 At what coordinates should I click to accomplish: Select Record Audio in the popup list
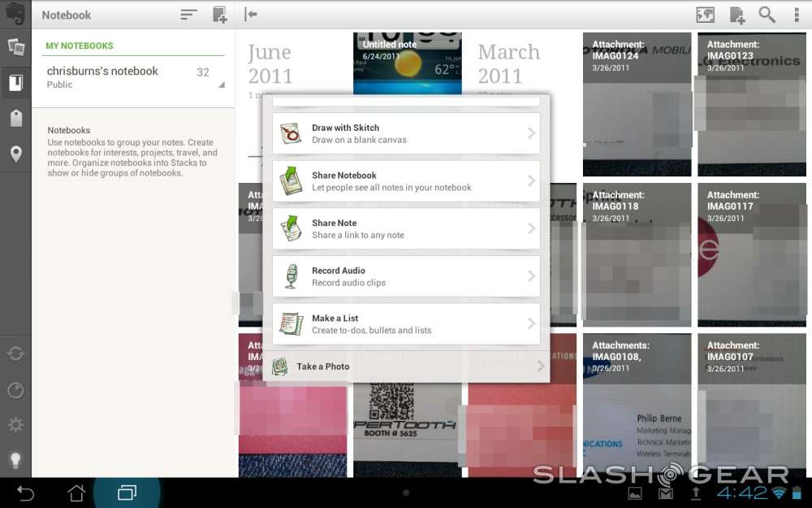(x=406, y=276)
